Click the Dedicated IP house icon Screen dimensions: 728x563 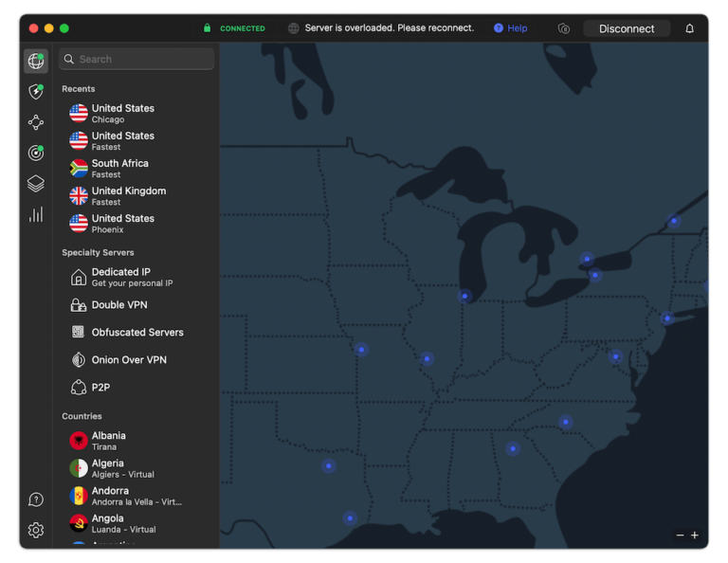tap(79, 277)
